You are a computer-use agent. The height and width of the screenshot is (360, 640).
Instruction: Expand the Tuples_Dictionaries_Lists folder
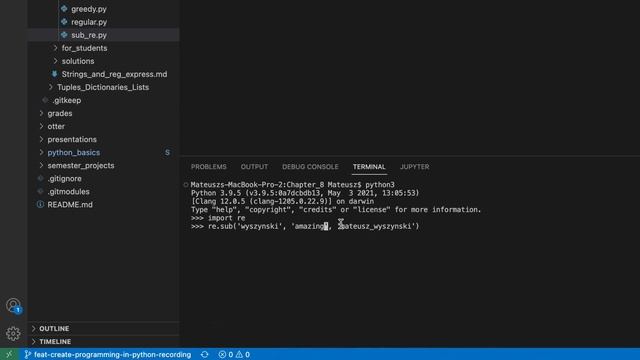51,87
